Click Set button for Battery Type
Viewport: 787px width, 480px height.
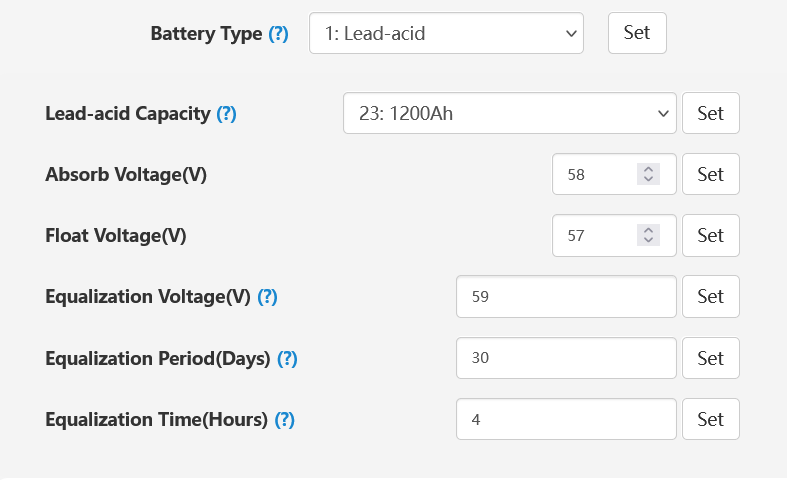637,33
